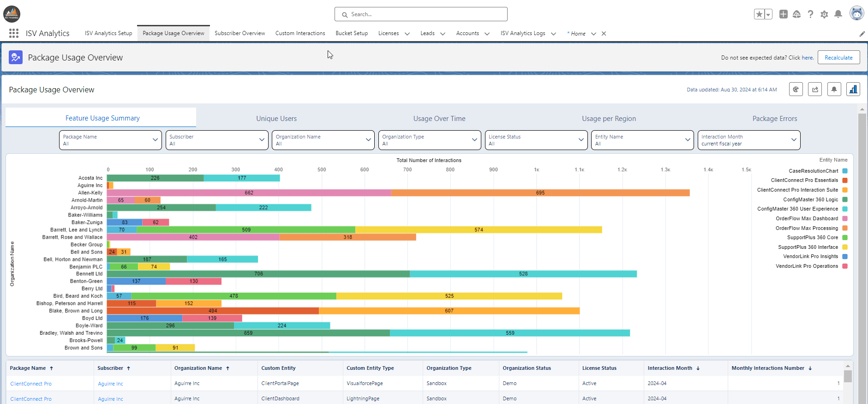Click the ISV Analytics org logo

pyautogui.click(x=12, y=14)
